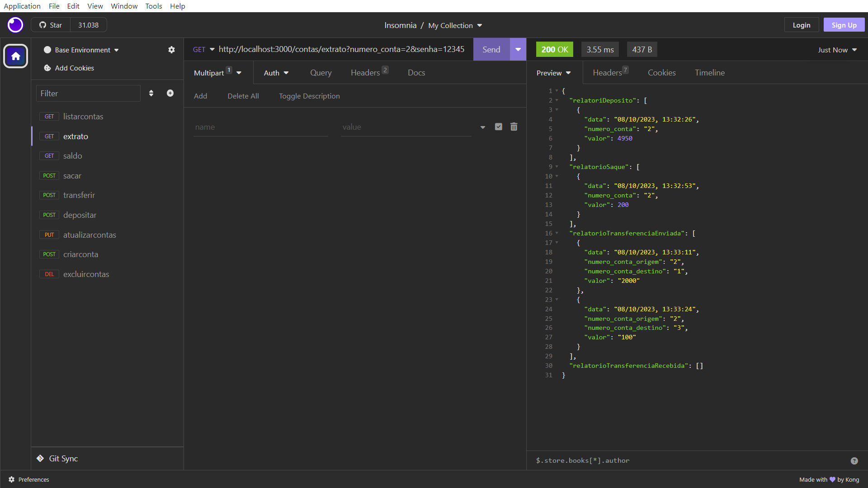
Task: Click the Git Sync icon
Action: coord(40,458)
